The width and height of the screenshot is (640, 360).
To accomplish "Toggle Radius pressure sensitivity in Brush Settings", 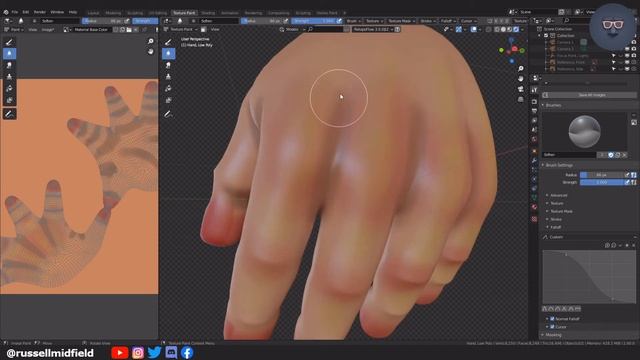I will tap(627, 175).
